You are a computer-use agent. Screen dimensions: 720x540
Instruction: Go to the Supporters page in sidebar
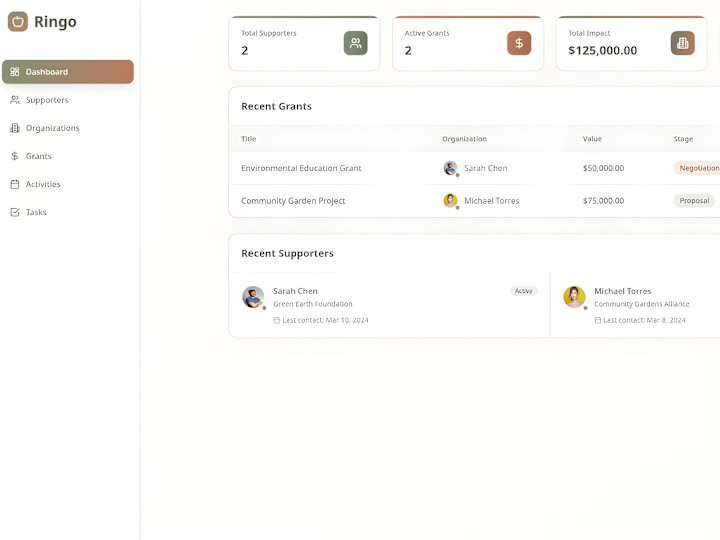click(x=68, y=100)
